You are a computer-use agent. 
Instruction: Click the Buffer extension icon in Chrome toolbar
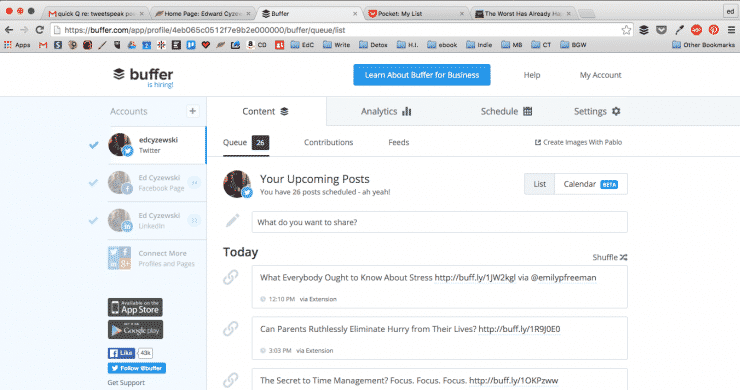coord(644,30)
